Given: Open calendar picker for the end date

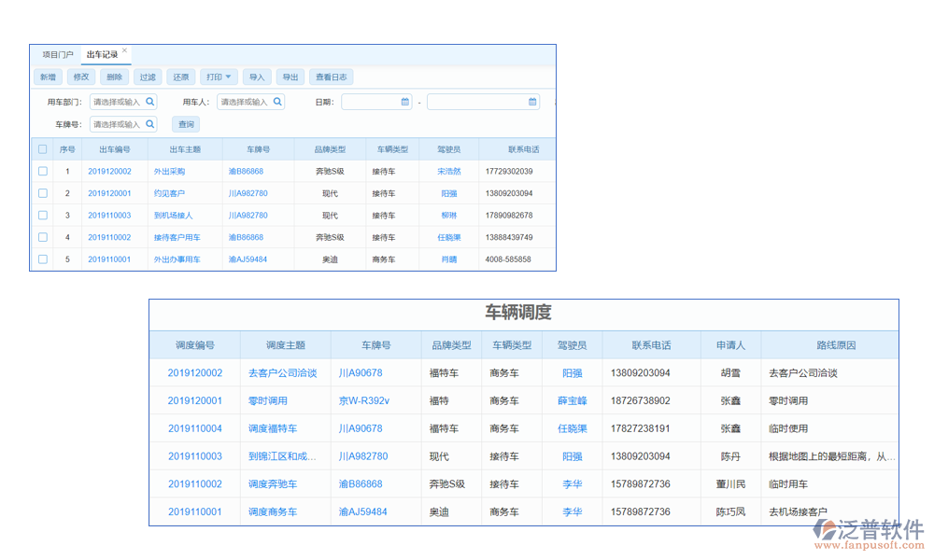Looking at the screenshot, I should [532, 101].
